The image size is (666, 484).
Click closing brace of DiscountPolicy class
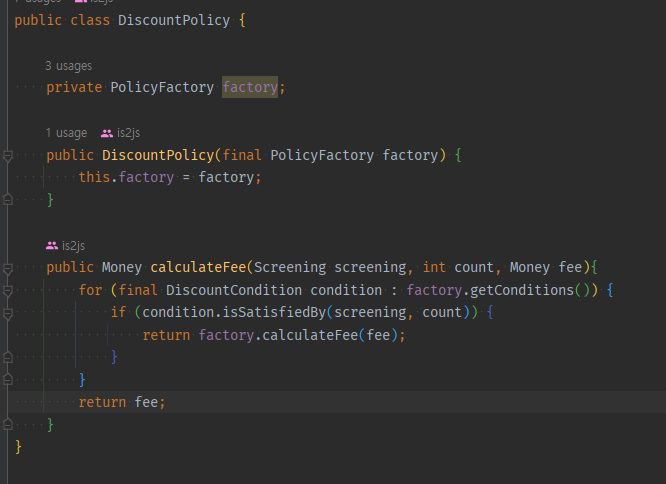[18, 447]
